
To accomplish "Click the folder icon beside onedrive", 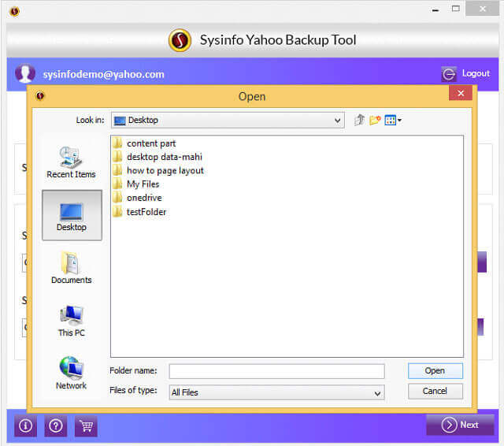I will coord(117,197).
